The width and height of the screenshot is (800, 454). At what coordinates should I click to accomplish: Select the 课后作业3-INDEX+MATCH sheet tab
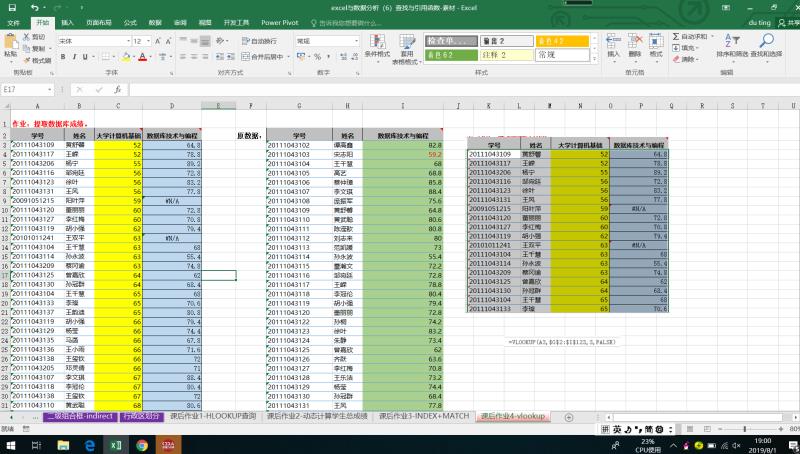[x=427, y=415]
